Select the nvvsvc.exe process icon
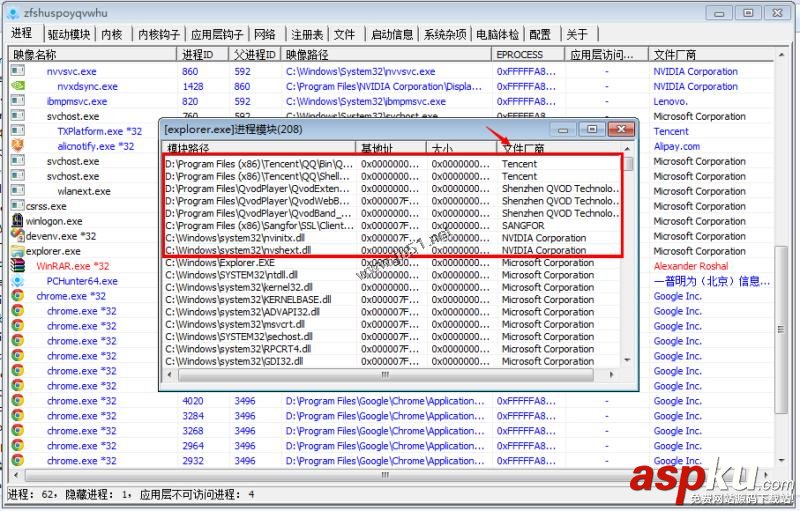The width and height of the screenshot is (800, 511). 17,70
